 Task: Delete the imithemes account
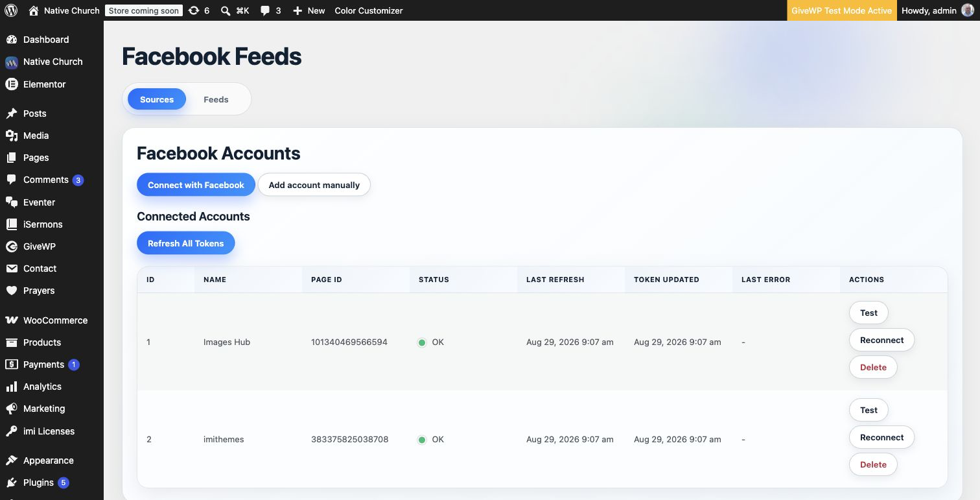873,464
